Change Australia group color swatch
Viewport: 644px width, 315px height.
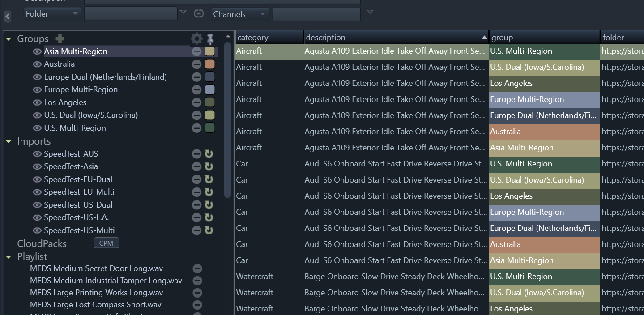pyautogui.click(x=210, y=64)
